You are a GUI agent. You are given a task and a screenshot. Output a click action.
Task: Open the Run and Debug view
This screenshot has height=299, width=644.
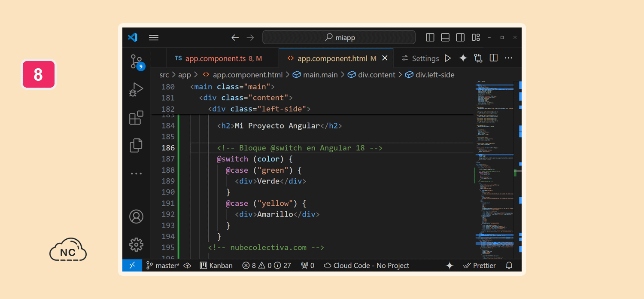click(x=136, y=90)
